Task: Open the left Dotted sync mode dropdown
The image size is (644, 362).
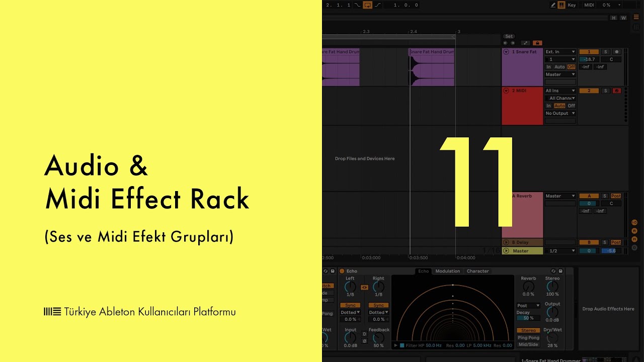Action: [x=350, y=312]
